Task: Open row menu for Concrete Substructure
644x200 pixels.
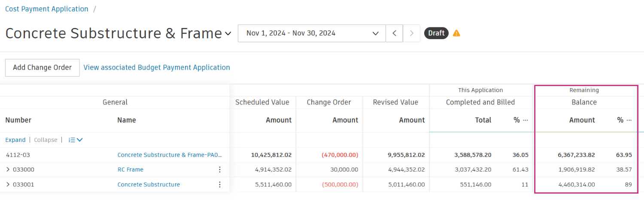Action: [220, 185]
